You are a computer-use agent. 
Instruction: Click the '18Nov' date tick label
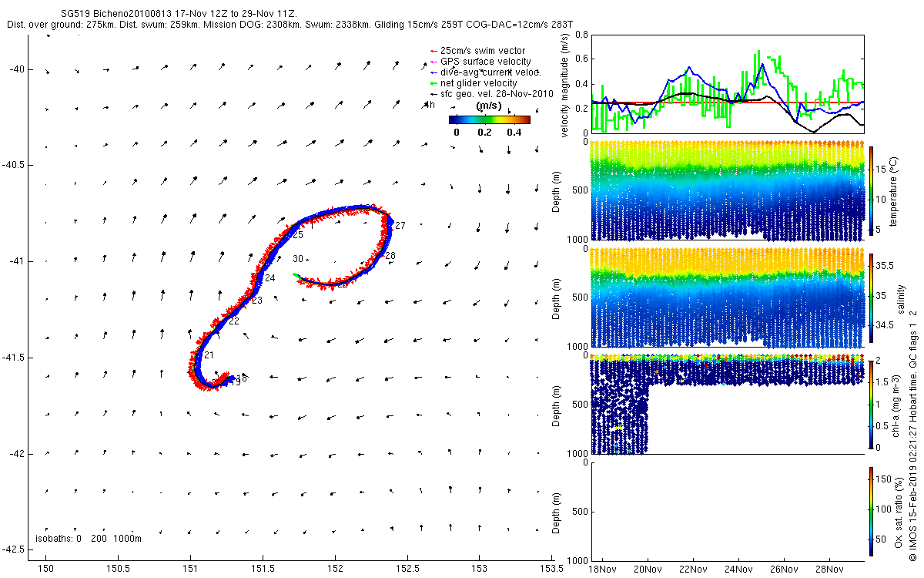(602, 569)
